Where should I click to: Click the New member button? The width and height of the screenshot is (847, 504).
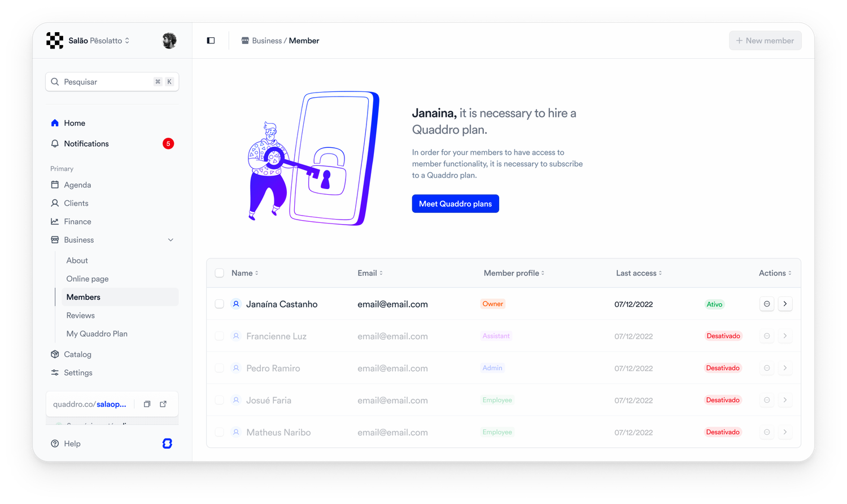(765, 41)
